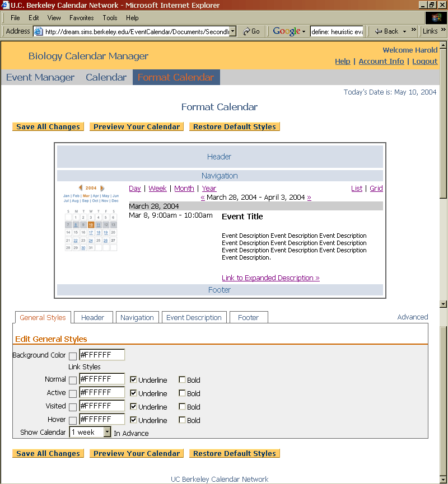Click the top Preview Your Calendar button
The width and height of the screenshot is (448, 484).
tap(137, 126)
